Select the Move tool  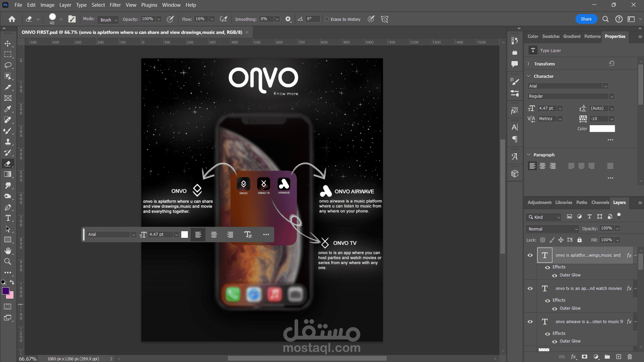(x=8, y=44)
